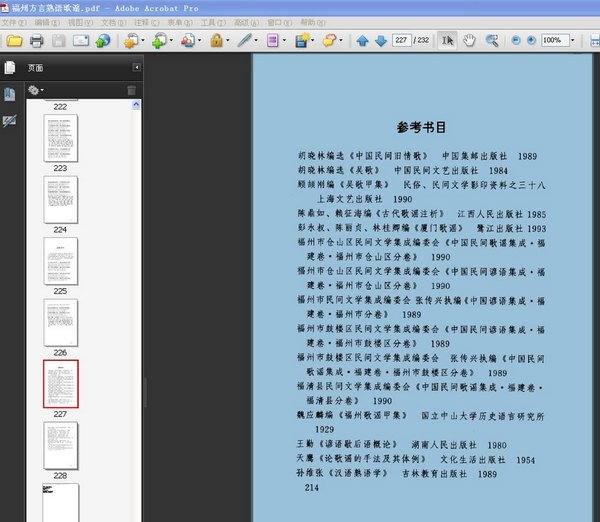Screen dimensions: 600x522
Task: Select highlighted page 227 thumbnail
Action: pyautogui.click(x=60, y=384)
